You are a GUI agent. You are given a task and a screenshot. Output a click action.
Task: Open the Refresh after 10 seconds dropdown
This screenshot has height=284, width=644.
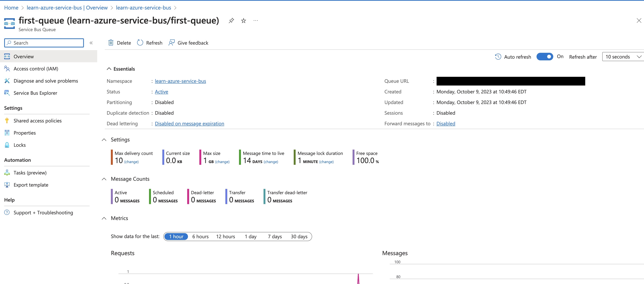click(x=623, y=57)
